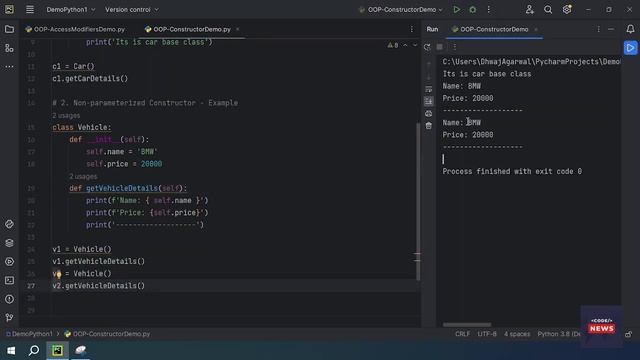Open the Services layers tool window

[x=9, y=243]
